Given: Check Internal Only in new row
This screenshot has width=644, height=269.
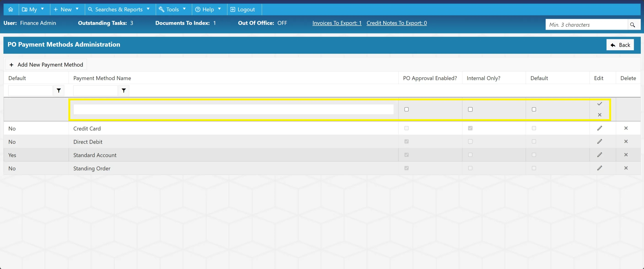Looking at the screenshot, I should coord(470,109).
